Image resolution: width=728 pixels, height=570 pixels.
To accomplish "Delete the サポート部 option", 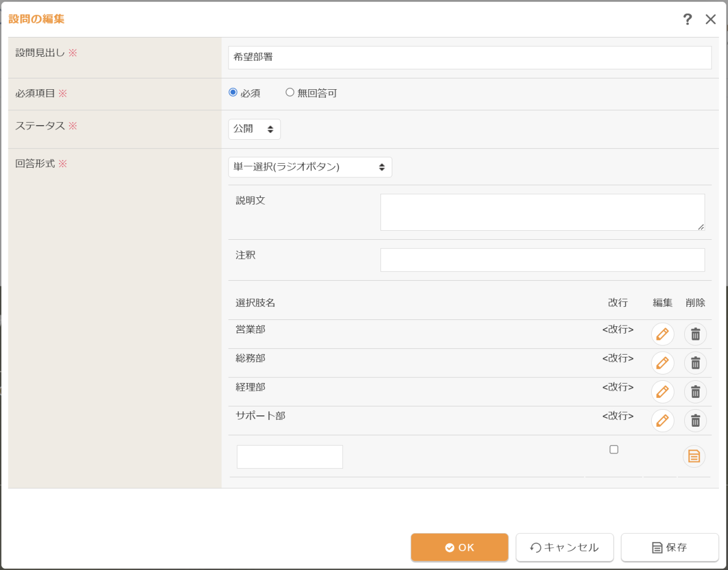I will [x=695, y=421].
